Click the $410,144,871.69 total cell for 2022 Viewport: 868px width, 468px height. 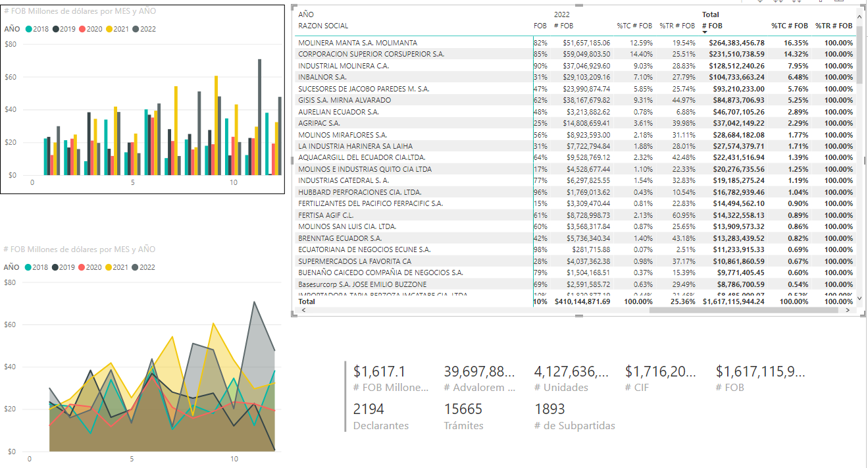582,301
